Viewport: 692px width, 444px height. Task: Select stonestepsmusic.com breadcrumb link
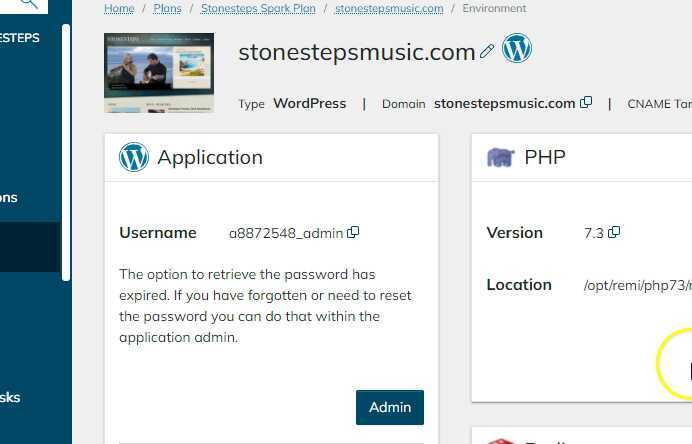[x=389, y=9]
